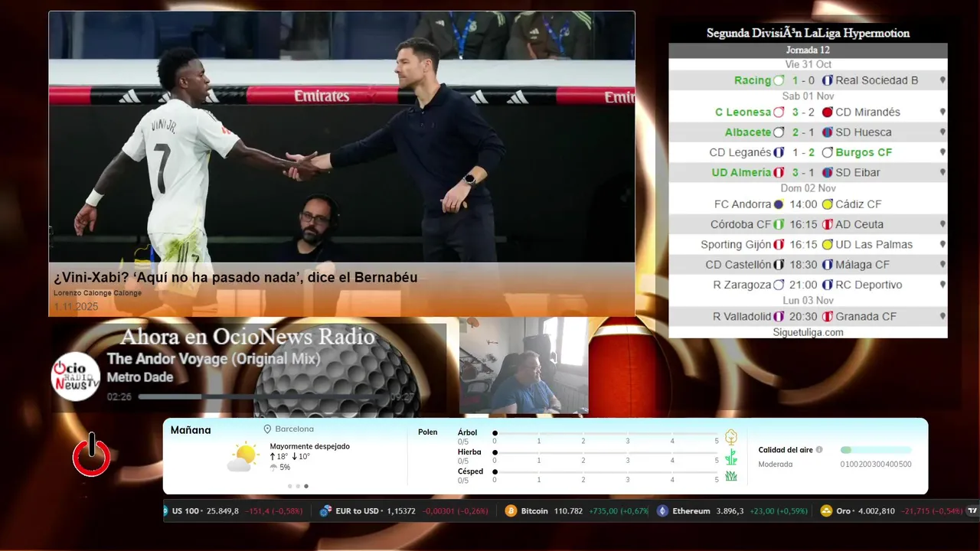Select the first weather carousel dot

[289, 486]
